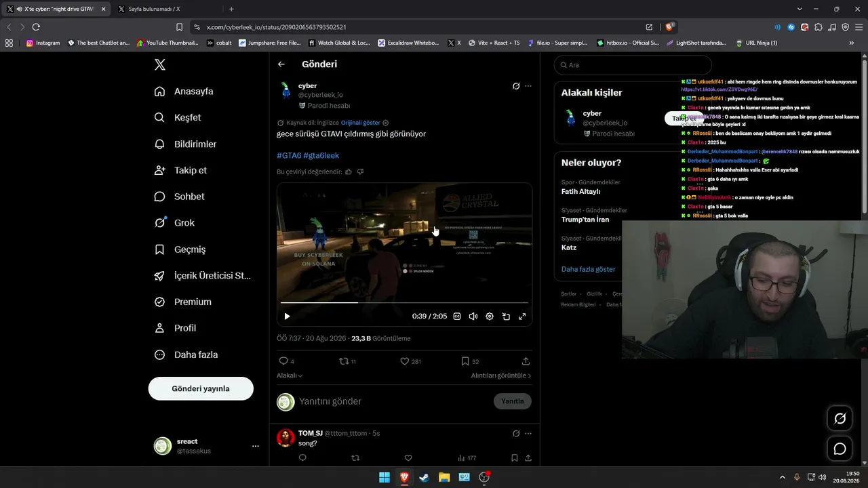Open account menu dots next to sreact
This screenshot has height=488, width=868.
256,446
